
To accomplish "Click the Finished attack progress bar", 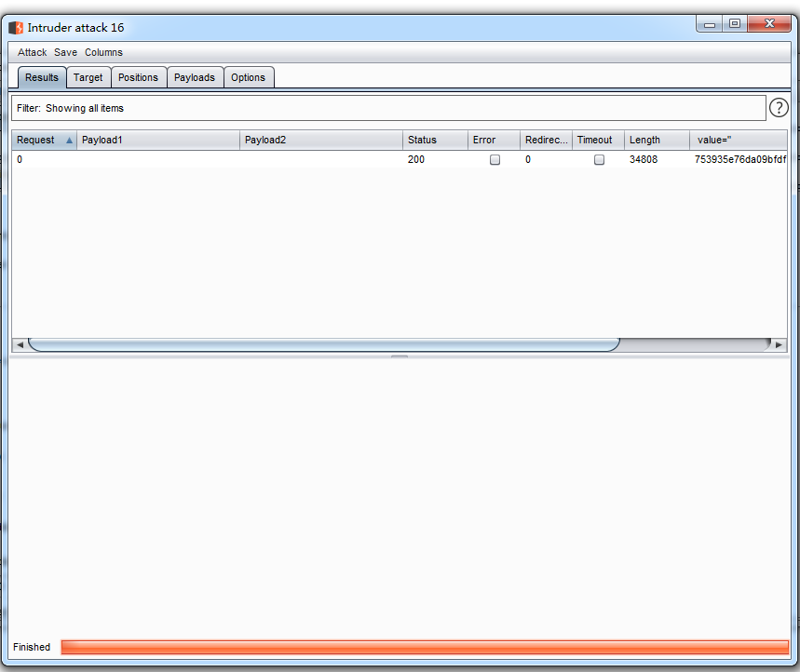I will click(x=425, y=648).
